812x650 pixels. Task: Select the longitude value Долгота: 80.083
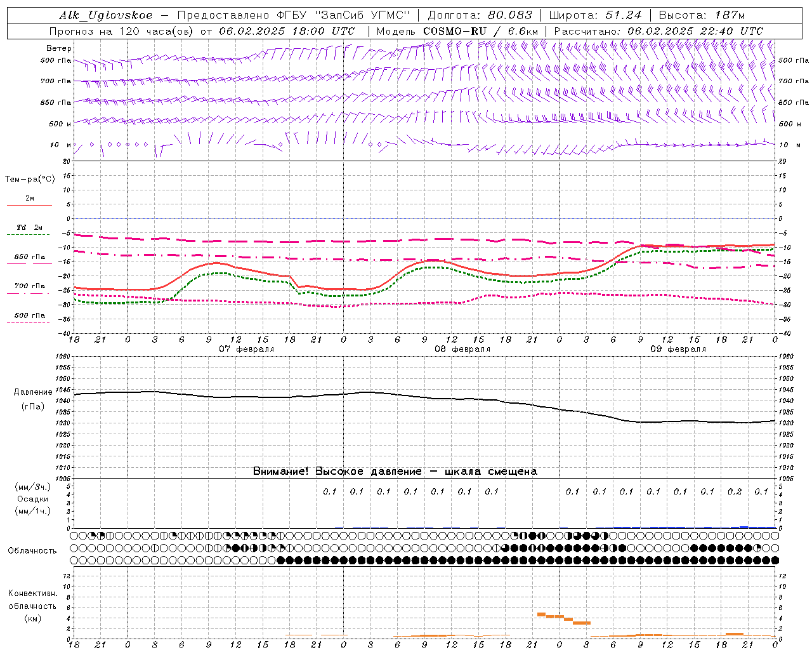480,15
